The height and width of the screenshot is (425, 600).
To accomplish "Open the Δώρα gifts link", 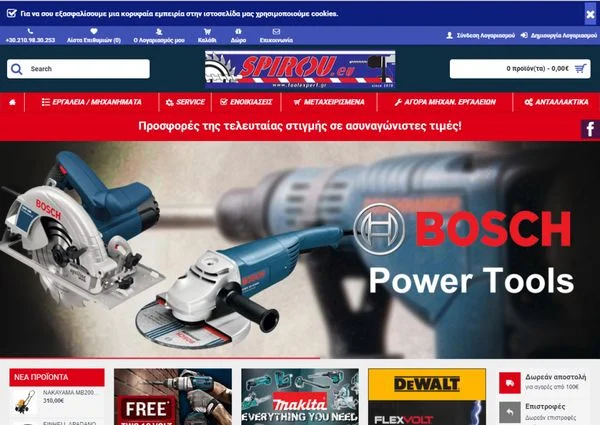I will pos(238,40).
